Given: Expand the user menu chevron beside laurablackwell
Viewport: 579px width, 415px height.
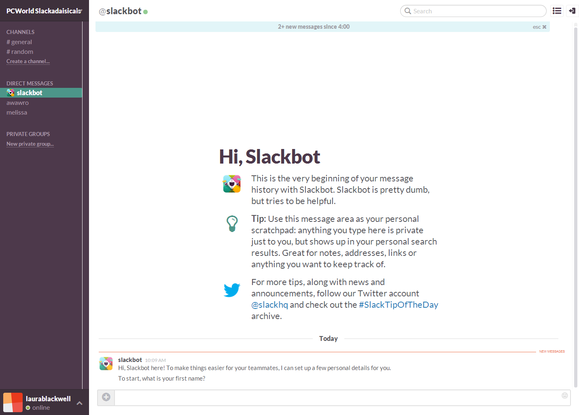Looking at the screenshot, I should [79, 403].
